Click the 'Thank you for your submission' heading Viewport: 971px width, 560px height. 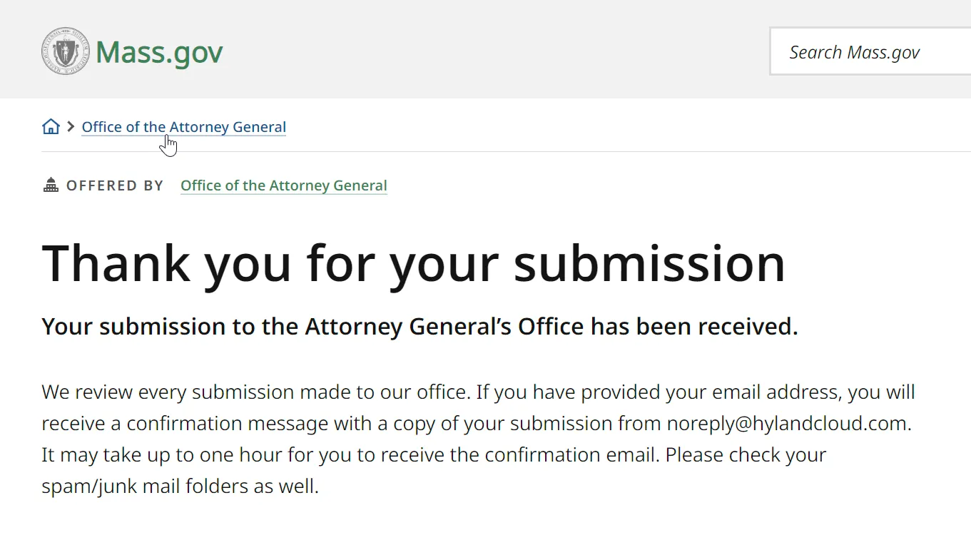[413, 263]
